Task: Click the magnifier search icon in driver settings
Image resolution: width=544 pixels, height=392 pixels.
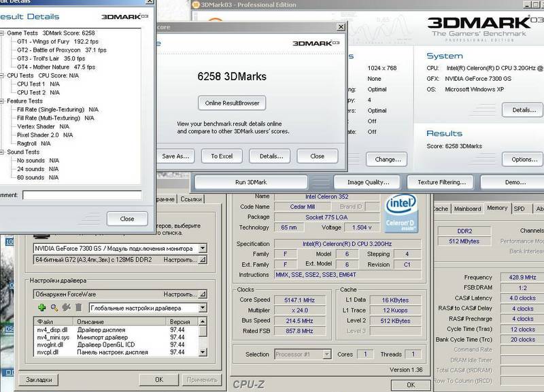Action: pos(54,308)
